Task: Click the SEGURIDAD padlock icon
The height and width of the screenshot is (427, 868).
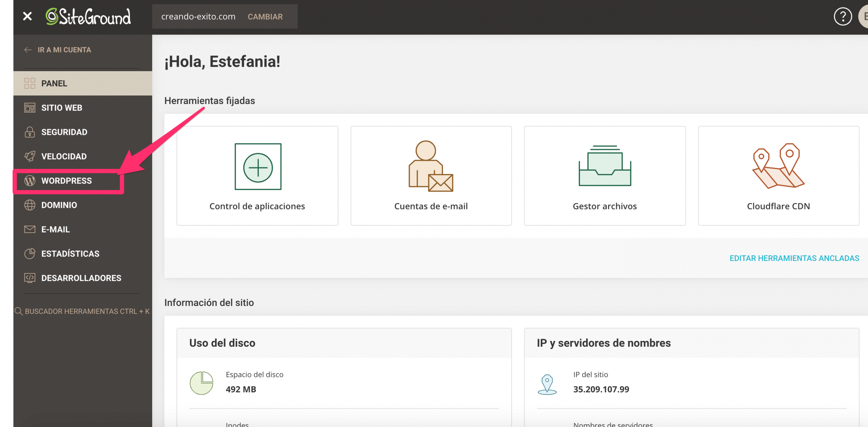Action: pos(30,132)
